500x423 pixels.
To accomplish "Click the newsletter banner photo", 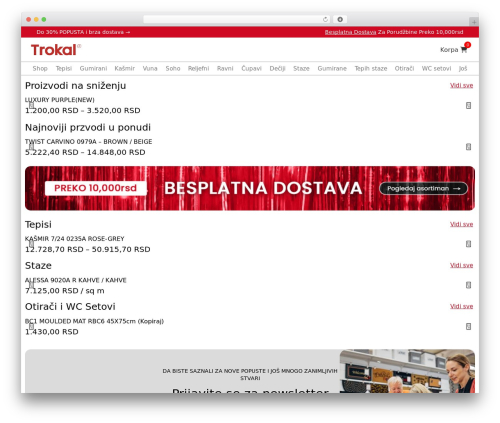I will click(x=407, y=371).
